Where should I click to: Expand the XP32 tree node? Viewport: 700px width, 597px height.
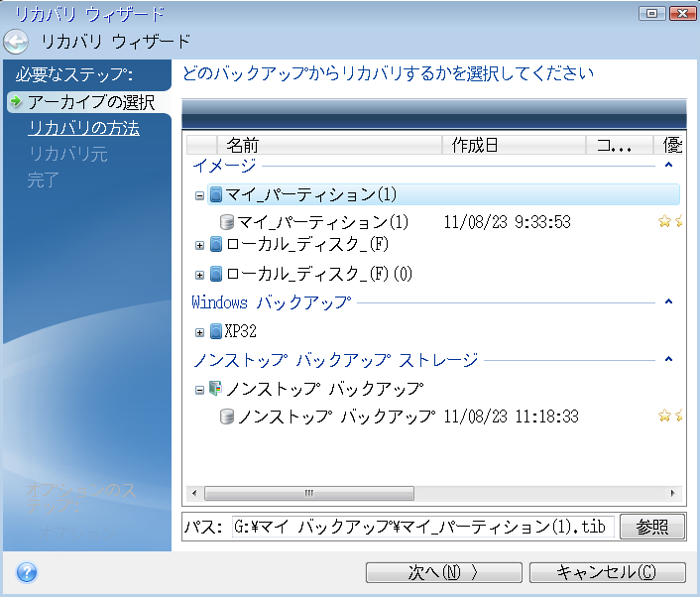[200, 332]
